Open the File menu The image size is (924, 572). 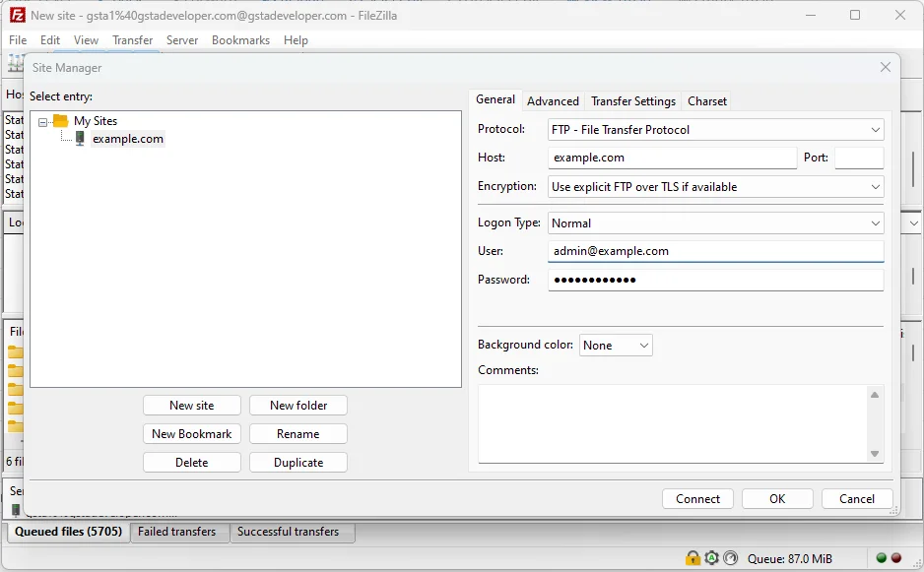coord(18,40)
